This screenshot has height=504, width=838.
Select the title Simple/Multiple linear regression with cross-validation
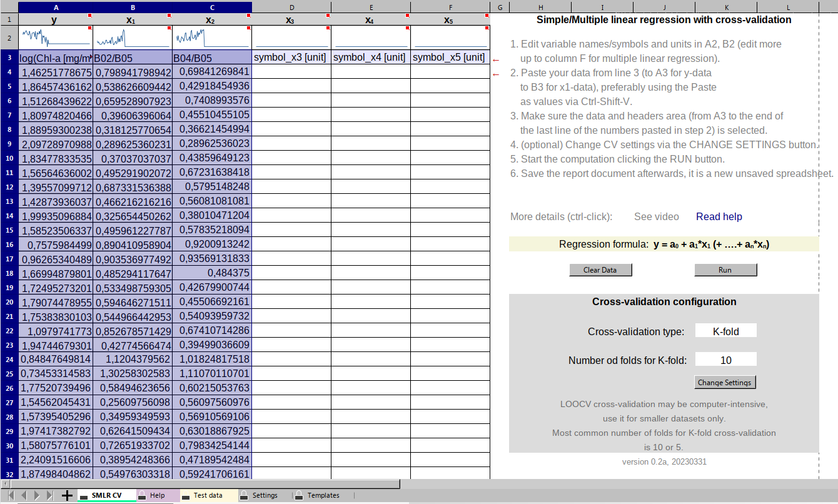[x=664, y=19]
